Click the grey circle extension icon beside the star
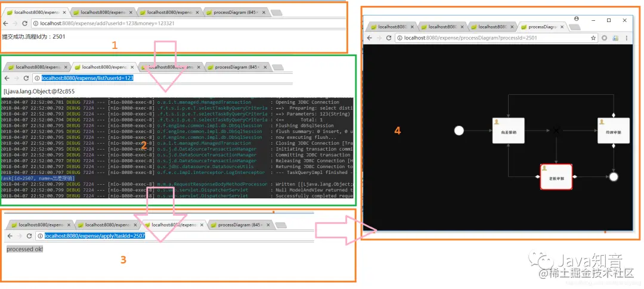 (x=605, y=38)
